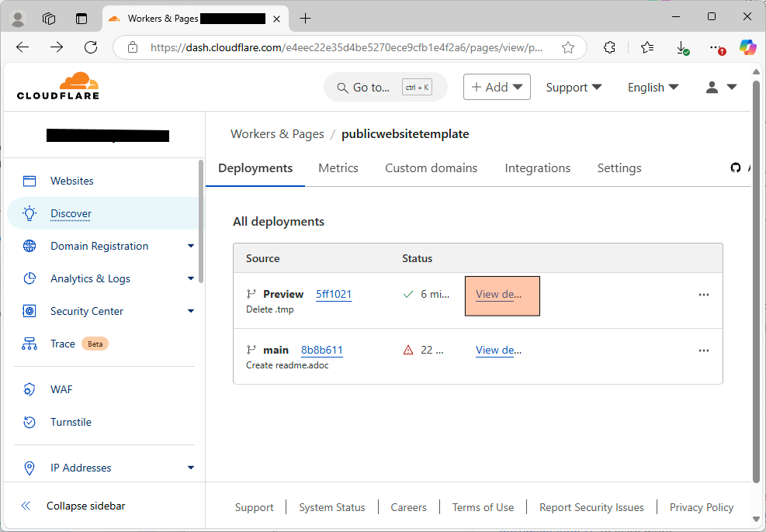This screenshot has width=766, height=532.
Task: Click the Cloudflare logo
Action: tap(58, 86)
